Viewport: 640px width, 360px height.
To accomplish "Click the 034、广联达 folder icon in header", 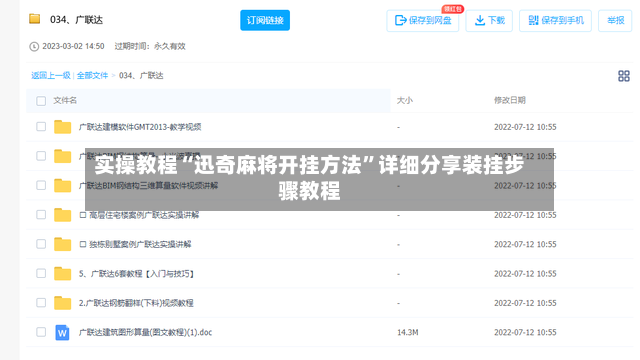I will 35,19.
